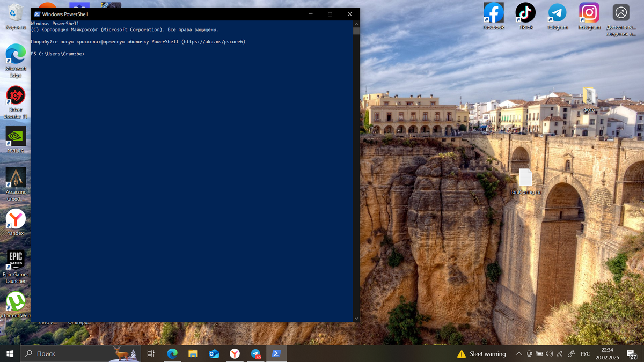Select the fontConfig.ru file on the desktop
The height and width of the screenshot is (362, 644).
coord(525,182)
